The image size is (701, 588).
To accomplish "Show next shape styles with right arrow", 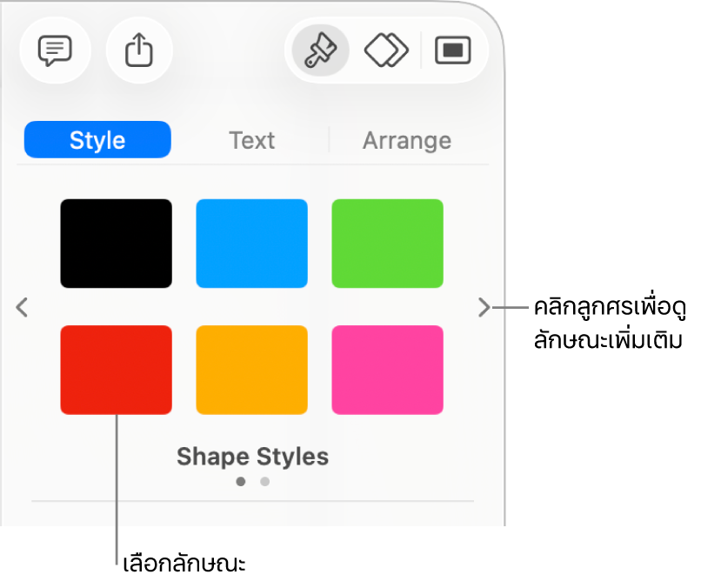I will click(x=484, y=307).
